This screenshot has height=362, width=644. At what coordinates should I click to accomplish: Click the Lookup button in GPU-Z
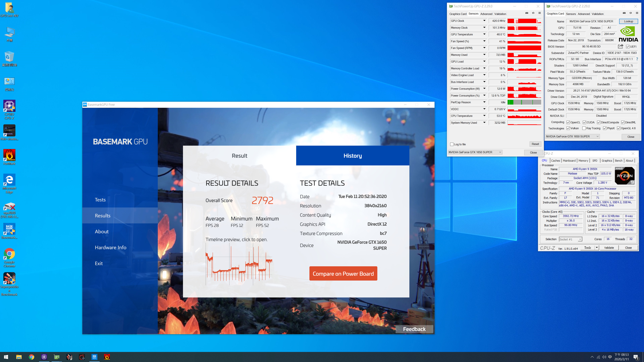click(628, 21)
